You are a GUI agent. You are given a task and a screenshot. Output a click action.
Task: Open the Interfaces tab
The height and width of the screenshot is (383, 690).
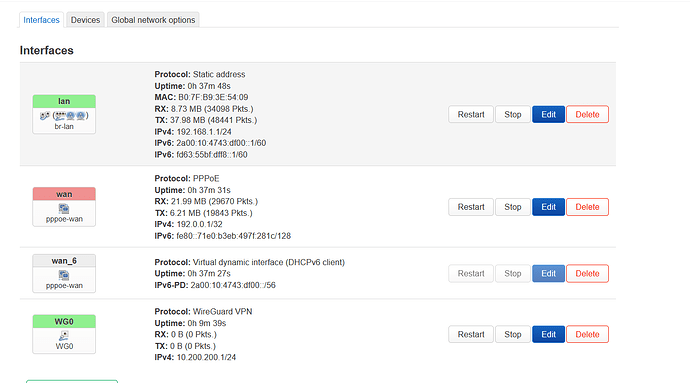pyautogui.click(x=41, y=20)
